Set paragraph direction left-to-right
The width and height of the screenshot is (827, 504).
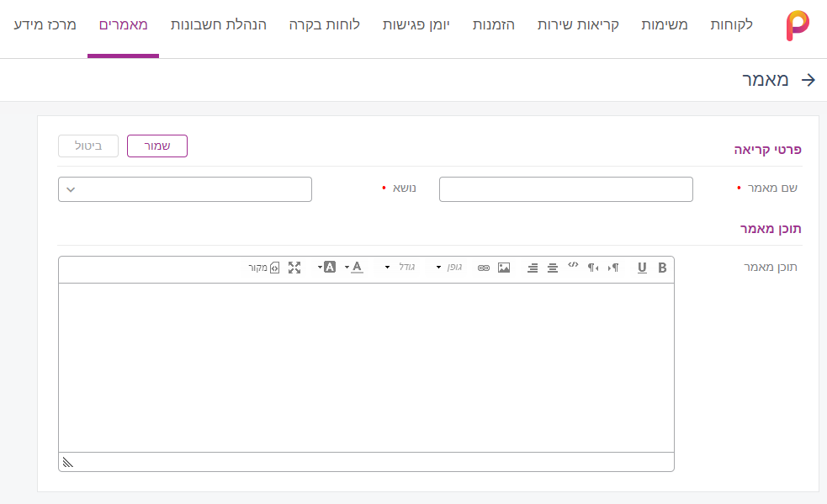[x=613, y=268]
